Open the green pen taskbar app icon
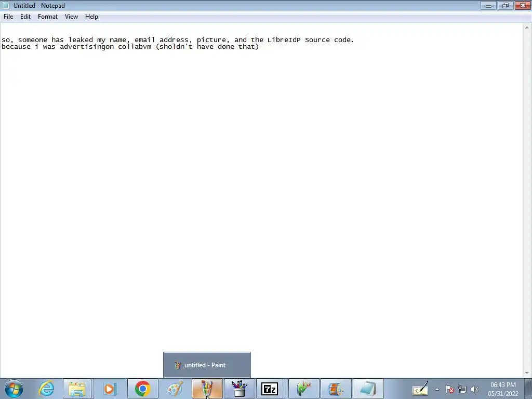Image resolution: width=532 pixels, height=399 pixels. click(303, 389)
